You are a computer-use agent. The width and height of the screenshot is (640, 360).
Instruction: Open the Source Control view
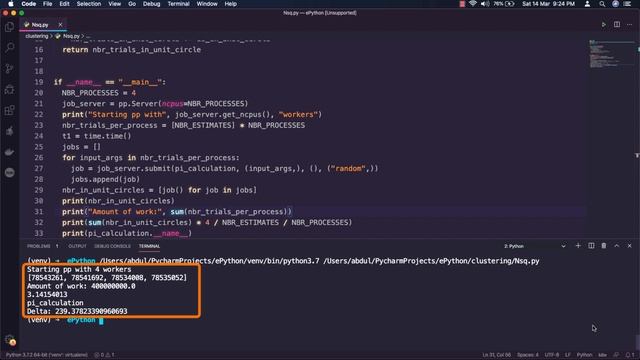pyautogui.click(x=9, y=69)
